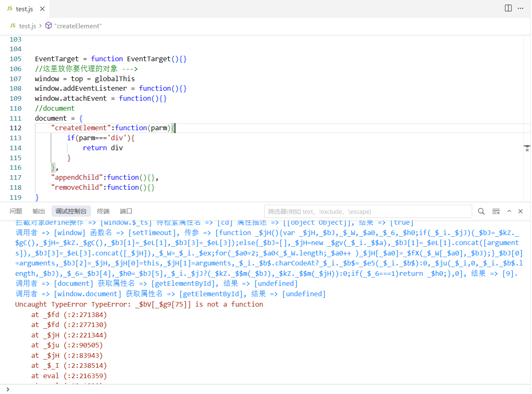Select the 调试控制台 tab
The height and width of the screenshot is (394, 532).
click(x=71, y=211)
